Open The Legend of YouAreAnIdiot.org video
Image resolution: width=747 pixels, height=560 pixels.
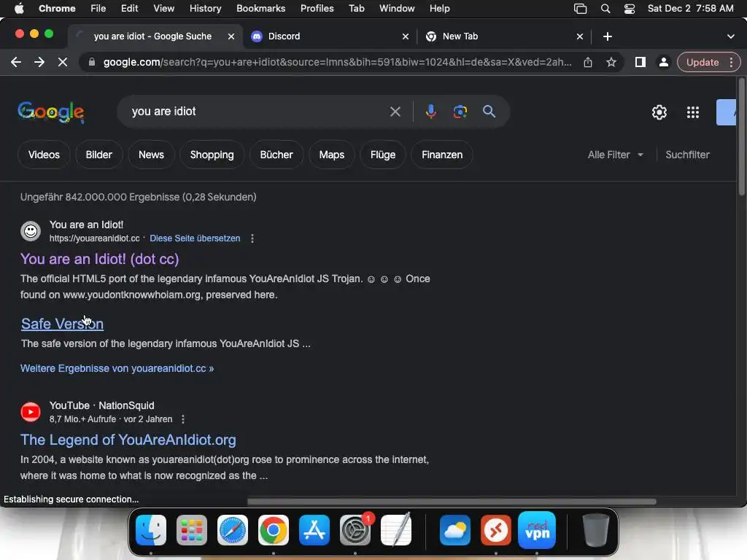point(128,440)
